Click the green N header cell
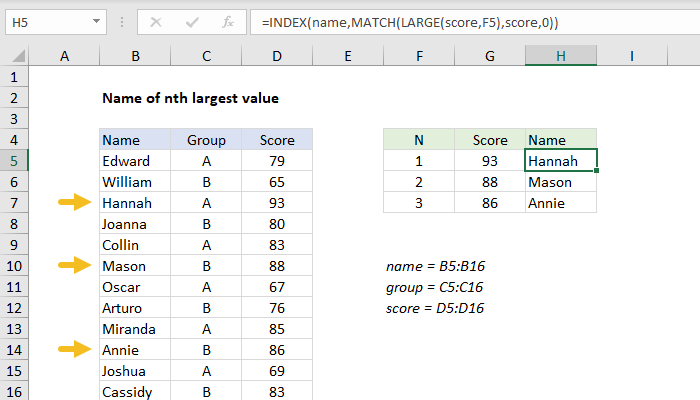700x400 pixels. tap(419, 140)
